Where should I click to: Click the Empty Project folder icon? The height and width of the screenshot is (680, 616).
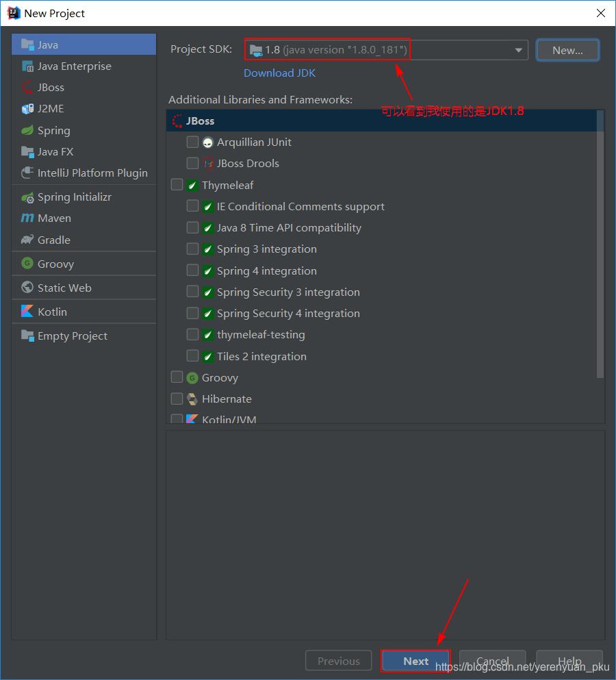click(x=27, y=336)
